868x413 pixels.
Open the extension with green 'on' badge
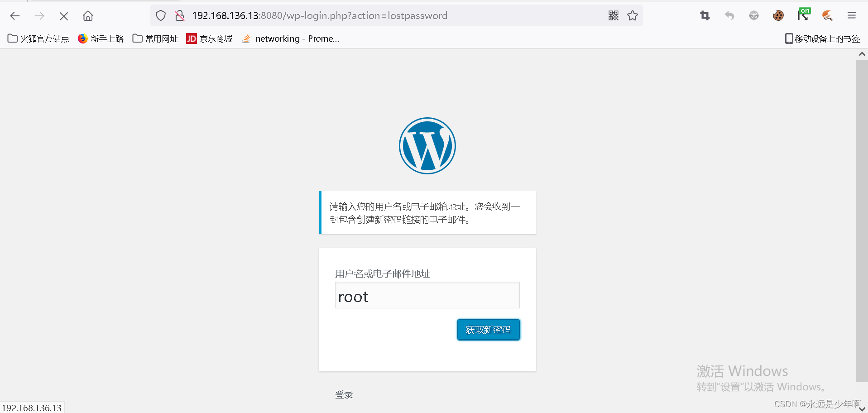pos(803,14)
